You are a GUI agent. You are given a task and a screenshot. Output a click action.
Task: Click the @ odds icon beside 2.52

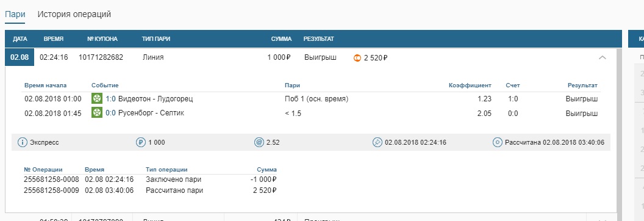pos(259,142)
